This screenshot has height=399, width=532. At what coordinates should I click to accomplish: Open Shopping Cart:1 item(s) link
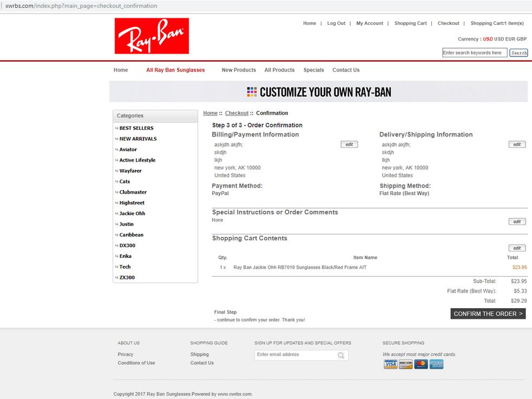pyautogui.click(x=497, y=23)
